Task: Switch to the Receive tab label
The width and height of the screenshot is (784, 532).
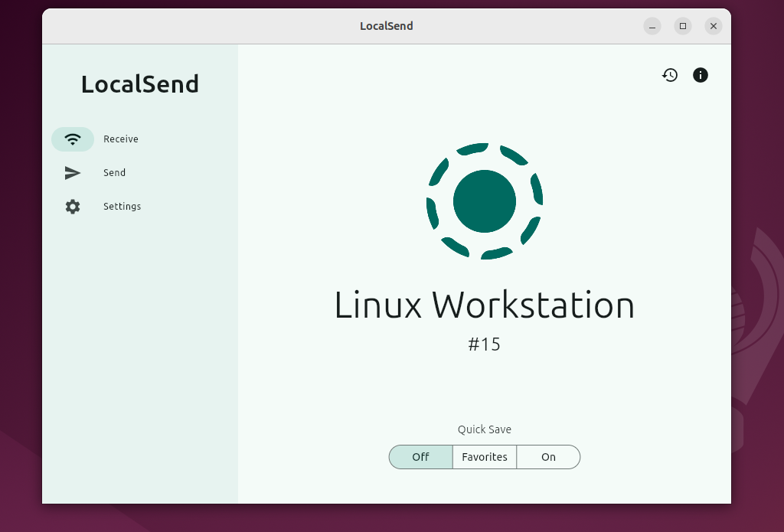Action: pos(121,139)
